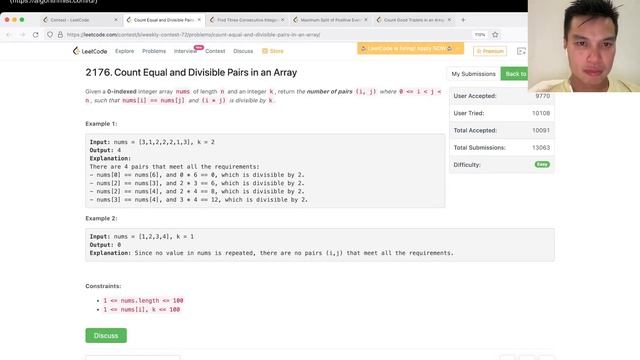Click My Submissions button
This screenshot has width=640, height=360.
473,74
